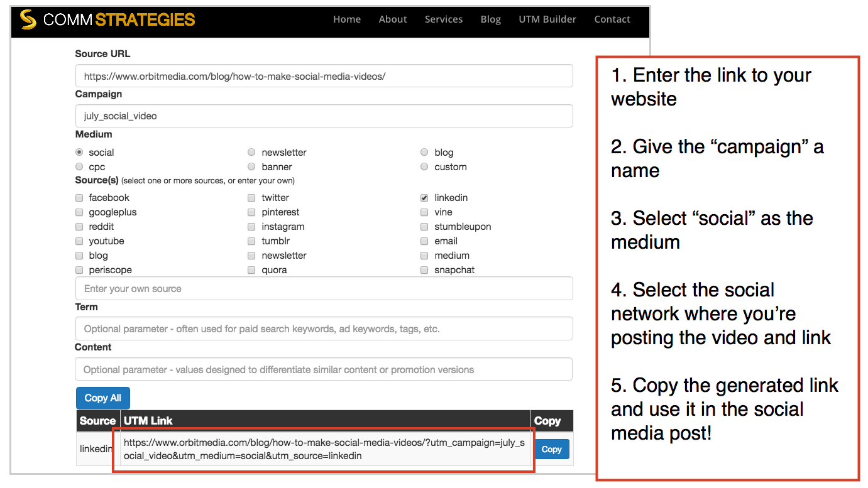The image size is (868, 488).
Task: Select the newsletter medium radio button
Action: pyautogui.click(x=251, y=153)
